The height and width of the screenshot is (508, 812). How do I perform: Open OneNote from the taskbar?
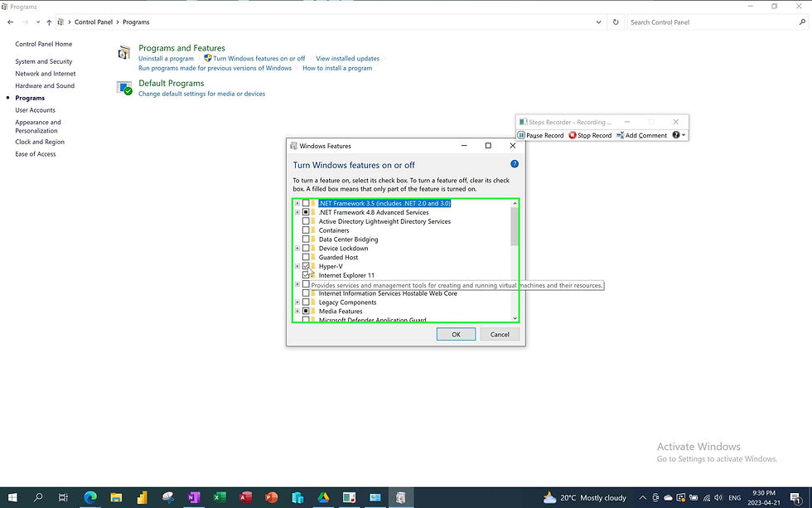pyautogui.click(x=194, y=498)
